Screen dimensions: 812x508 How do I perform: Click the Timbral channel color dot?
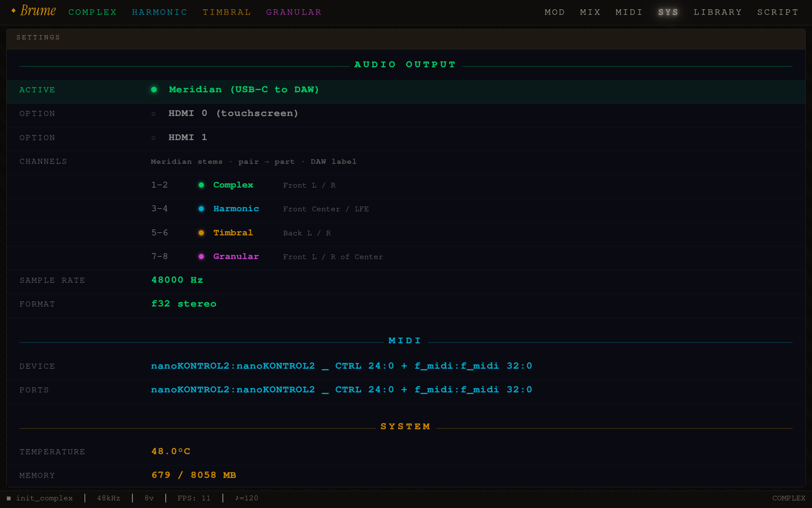click(201, 232)
